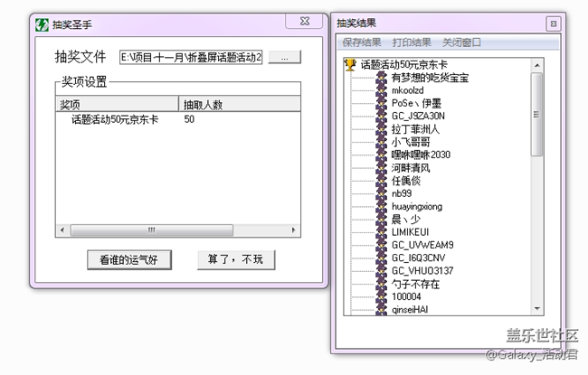Click the winner icon next to GC_VHUO3137
The height and width of the screenshot is (375, 588).
(382, 271)
